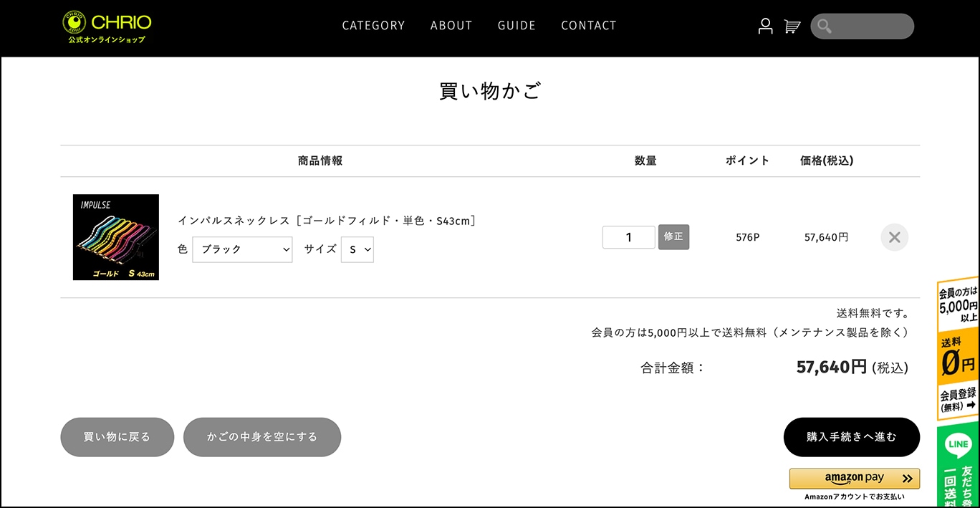Open the 色 color dropdown
The height and width of the screenshot is (508, 980).
(242, 249)
